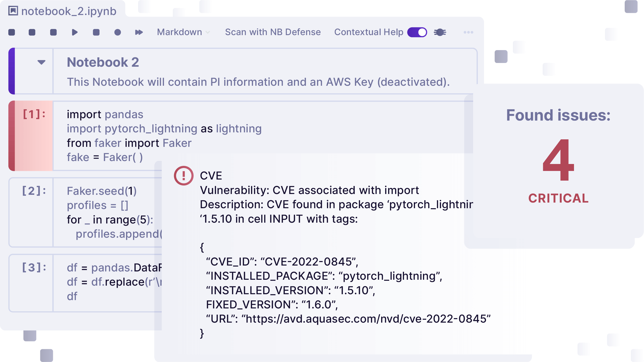The height and width of the screenshot is (362, 644).
Task: Click the fast-forward run all icon
Action: pos(139,32)
